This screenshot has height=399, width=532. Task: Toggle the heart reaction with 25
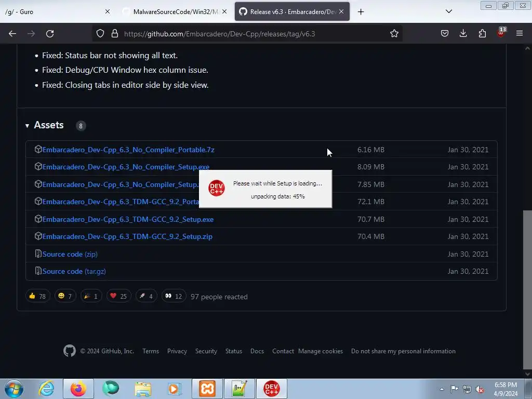[118, 296]
